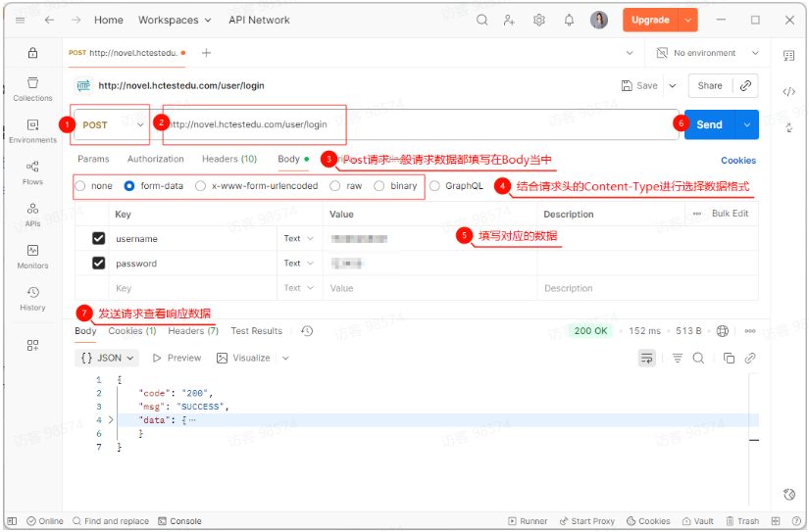The height and width of the screenshot is (532, 809).
Task: Click the response link icon
Action: coord(750,358)
